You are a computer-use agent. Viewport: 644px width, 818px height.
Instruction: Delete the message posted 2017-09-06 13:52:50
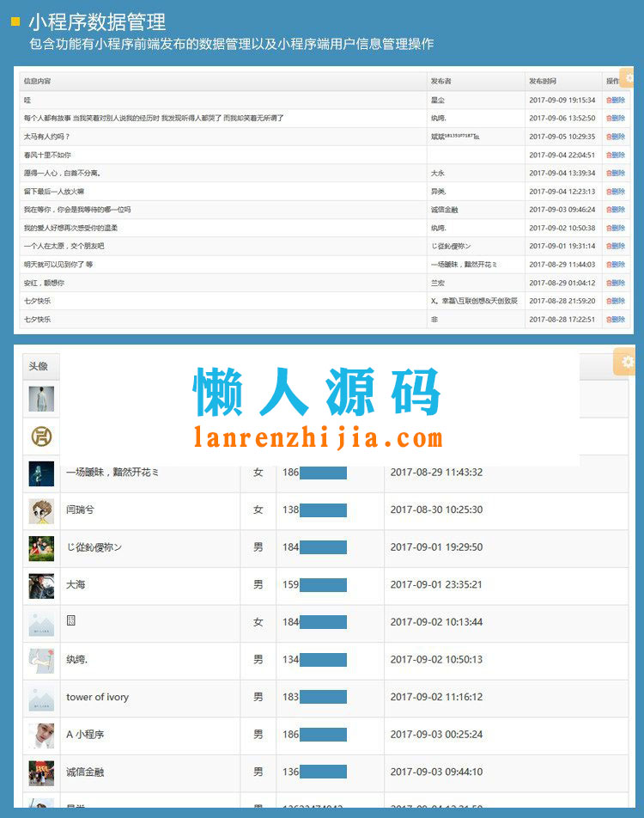[x=616, y=119]
